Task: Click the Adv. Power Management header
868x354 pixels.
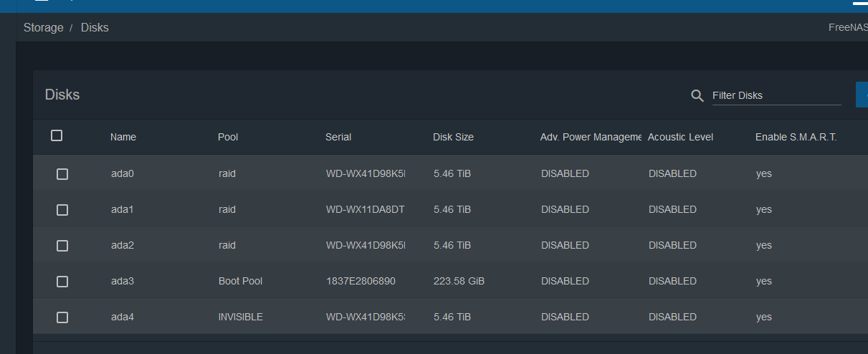Action: [x=591, y=137]
